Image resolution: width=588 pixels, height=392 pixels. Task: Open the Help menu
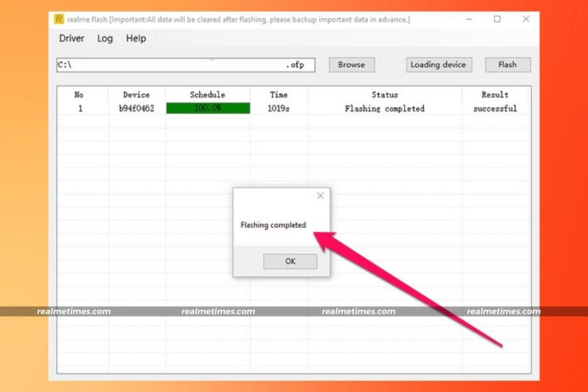[x=136, y=38]
